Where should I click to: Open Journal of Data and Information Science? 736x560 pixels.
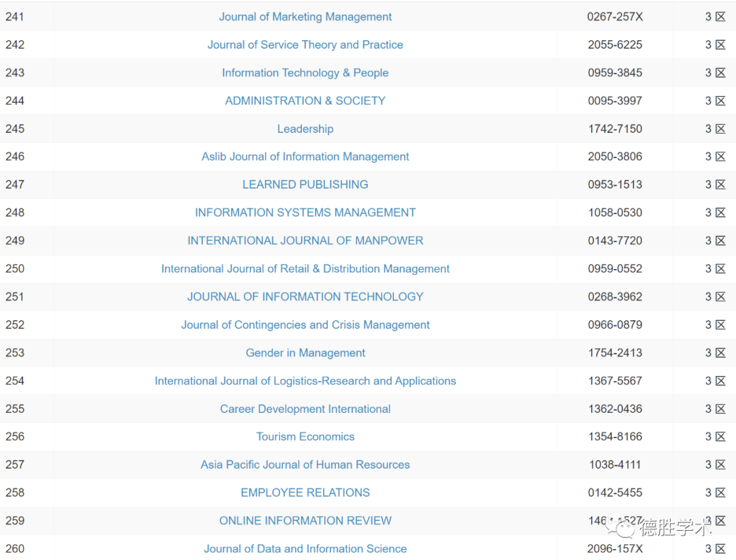[305, 548]
